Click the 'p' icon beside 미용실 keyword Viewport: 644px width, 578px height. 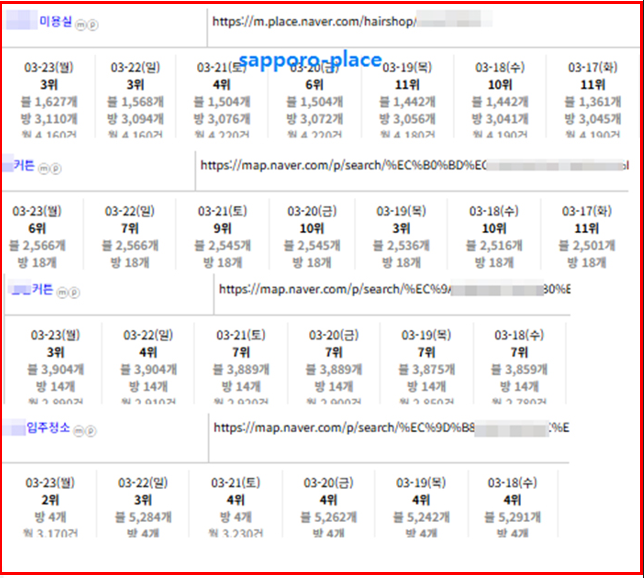click(90, 22)
